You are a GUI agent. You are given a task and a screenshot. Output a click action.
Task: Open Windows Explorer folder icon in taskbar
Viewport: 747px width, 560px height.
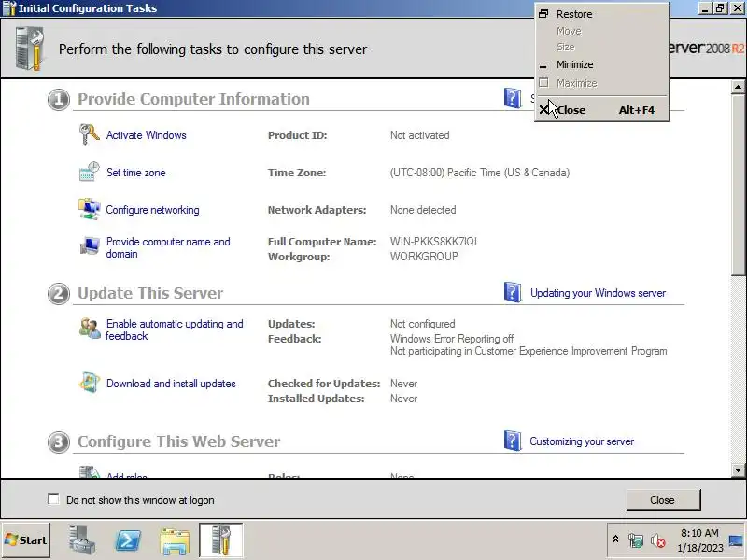pos(175,540)
